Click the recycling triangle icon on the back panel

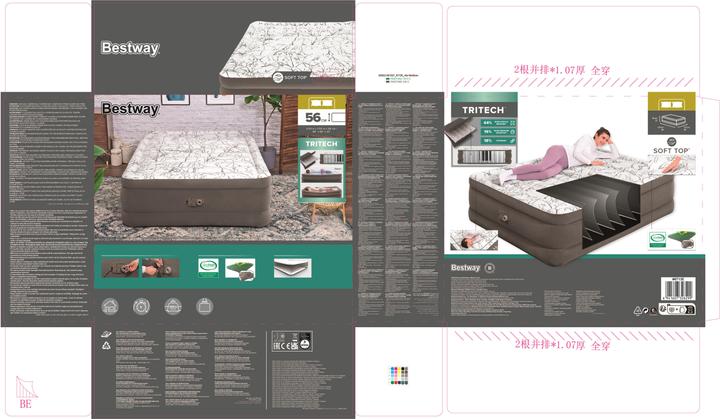click(x=637, y=311)
